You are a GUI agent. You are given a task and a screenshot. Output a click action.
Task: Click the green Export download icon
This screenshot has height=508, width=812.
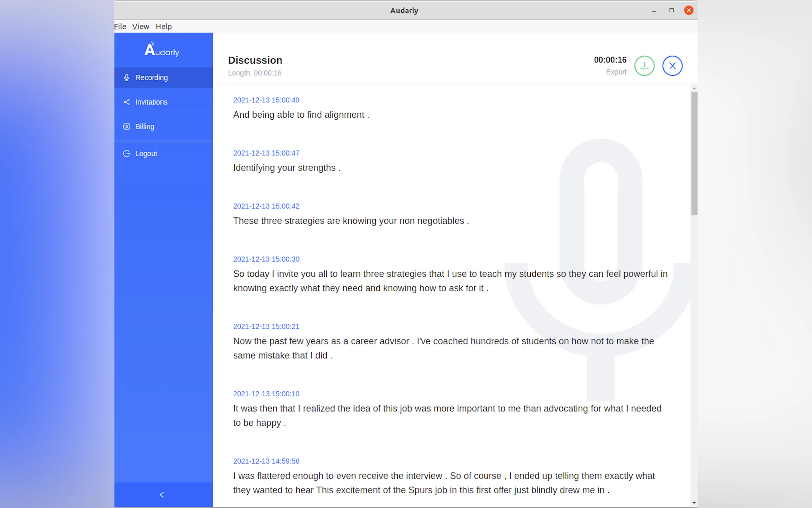[x=644, y=66]
